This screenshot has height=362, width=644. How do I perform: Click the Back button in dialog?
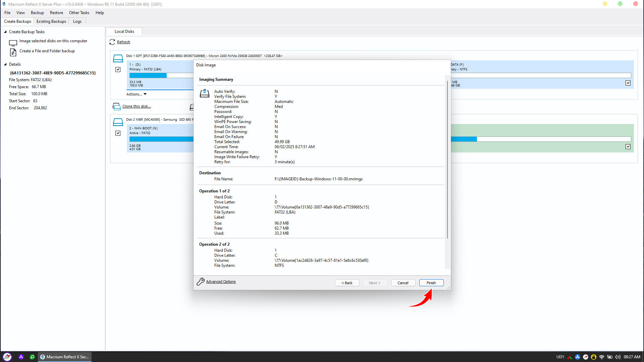(347, 283)
